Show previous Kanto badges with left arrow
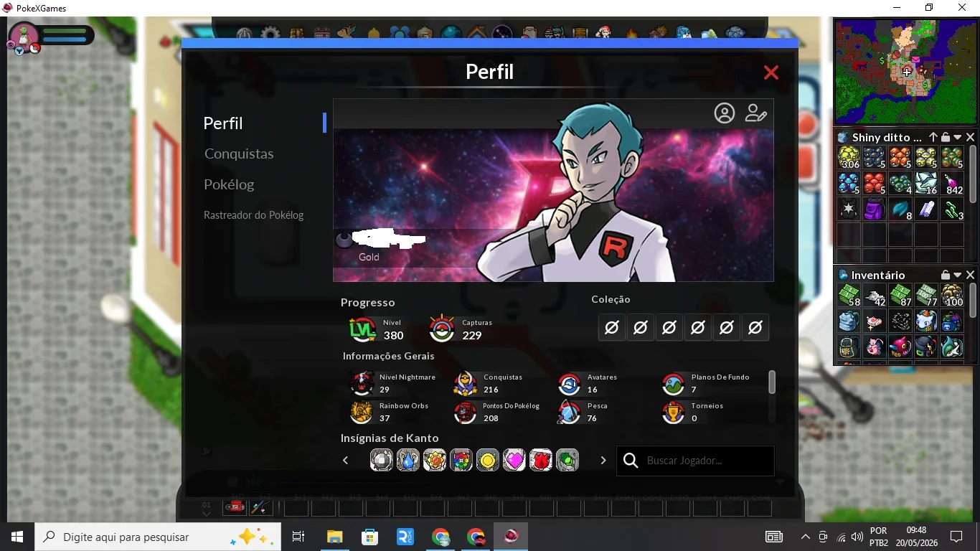The width and height of the screenshot is (980, 551). tap(345, 461)
